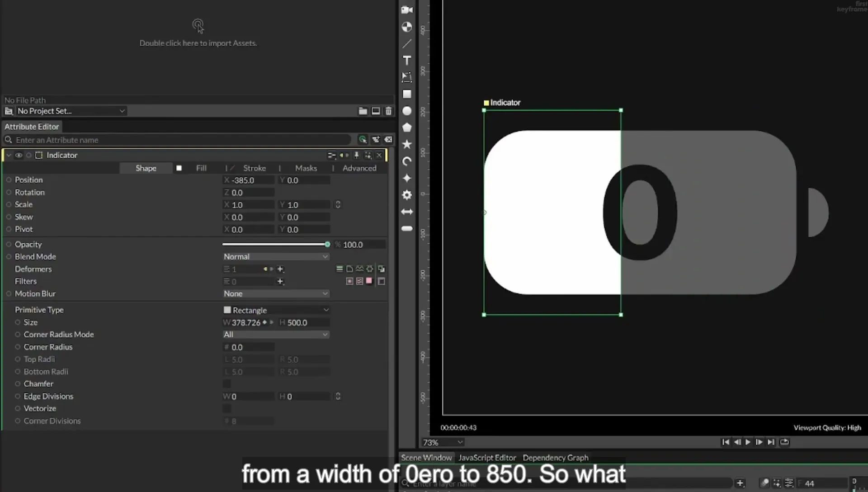This screenshot has height=492, width=868.
Task: Open the viewport zoom 73% dropdown
Action: 443,442
